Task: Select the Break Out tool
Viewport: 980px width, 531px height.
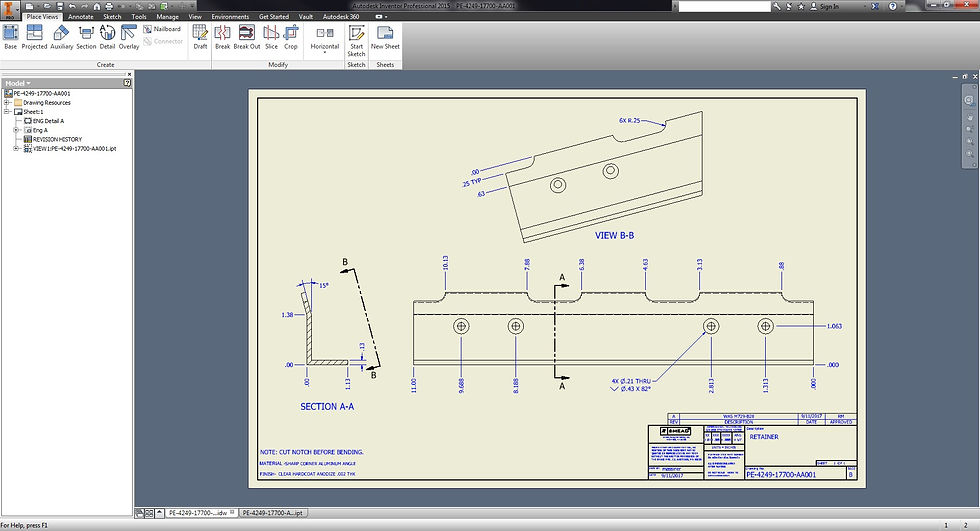Action: (x=247, y=37)
